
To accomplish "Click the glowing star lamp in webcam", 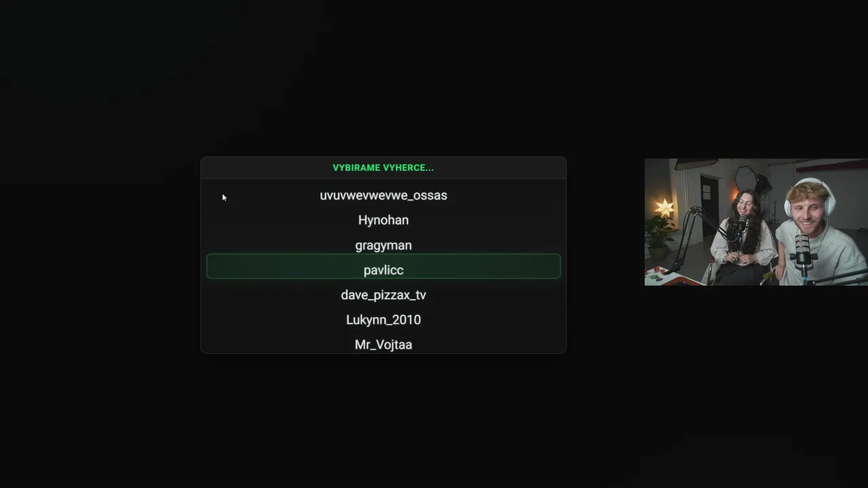I will [x=664, y=208].
